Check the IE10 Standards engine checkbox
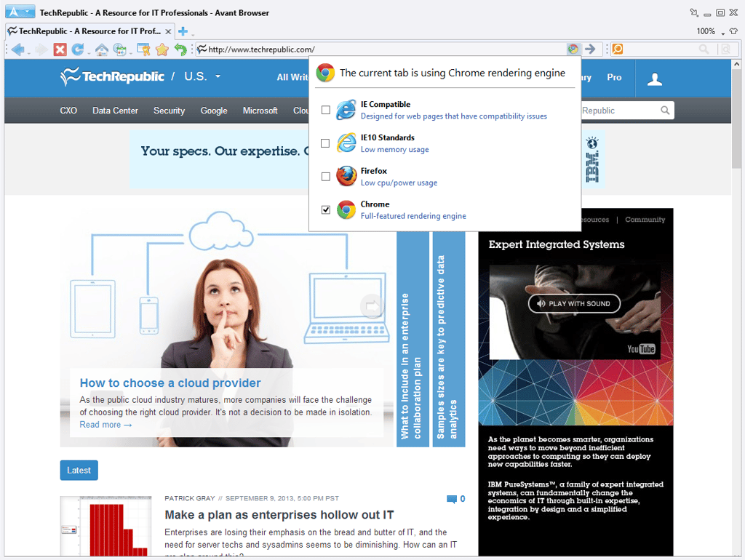 click(x=325, y=143)
